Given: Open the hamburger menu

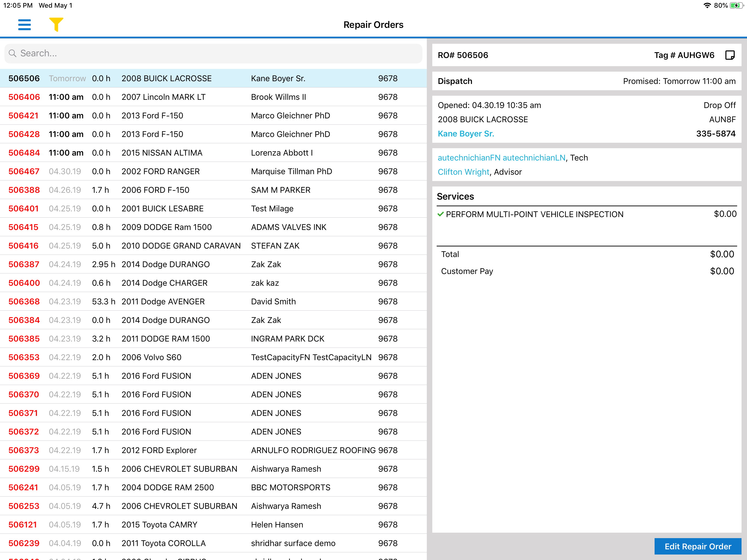Looking at the screenshot, I should click(24, 25).
